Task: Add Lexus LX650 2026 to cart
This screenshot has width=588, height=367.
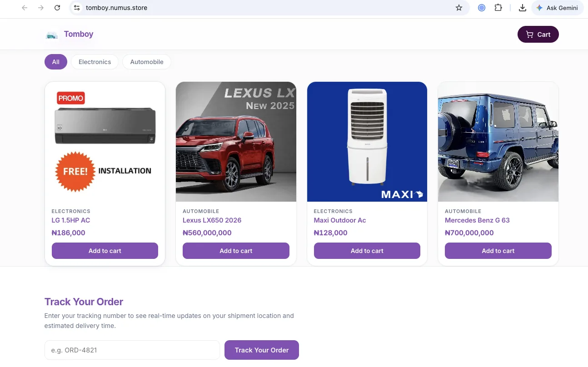Action: [236, 251]
